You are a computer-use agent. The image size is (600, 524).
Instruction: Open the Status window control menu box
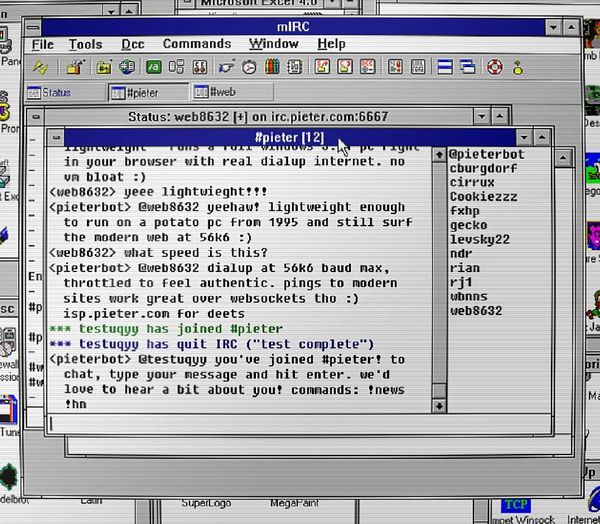click(x=36, y=116)
